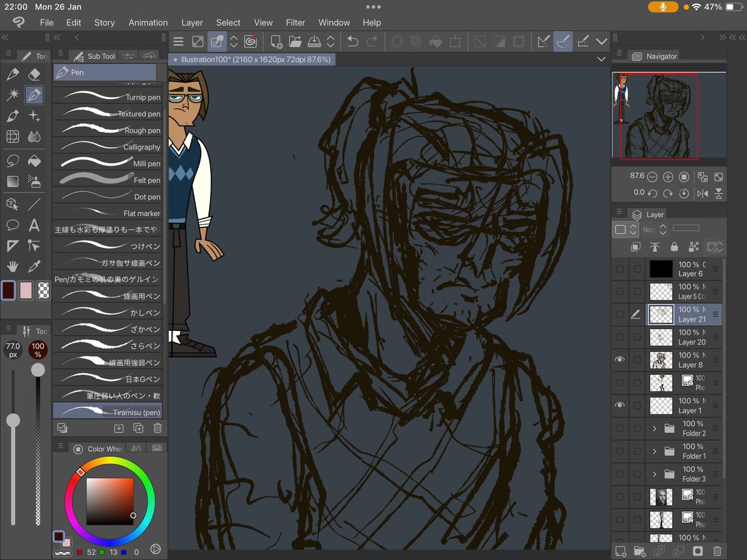Select the Lasso selection tool

[12, 161]
